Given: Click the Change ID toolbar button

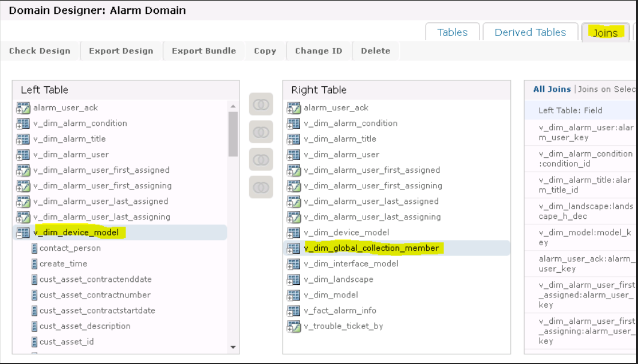Looking at the screenshot, I should [318, 51].
